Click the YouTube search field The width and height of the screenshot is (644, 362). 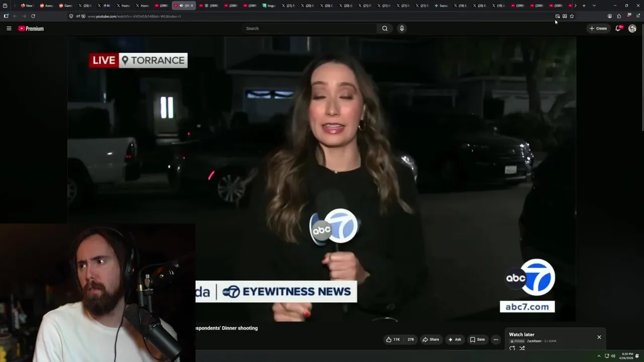tap(309, 29)
